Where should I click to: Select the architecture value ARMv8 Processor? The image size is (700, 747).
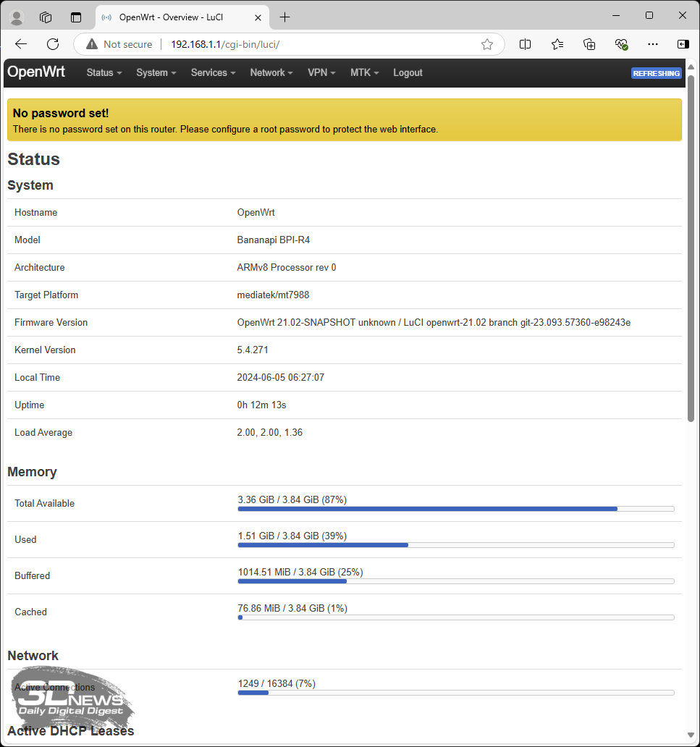(x=287, y=268)
